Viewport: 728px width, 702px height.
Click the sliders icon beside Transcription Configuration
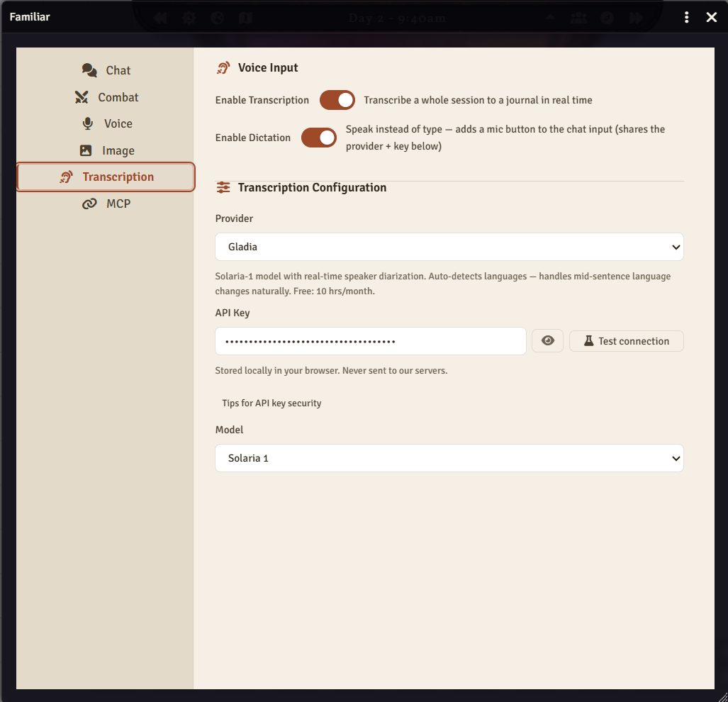coord(223,188)
